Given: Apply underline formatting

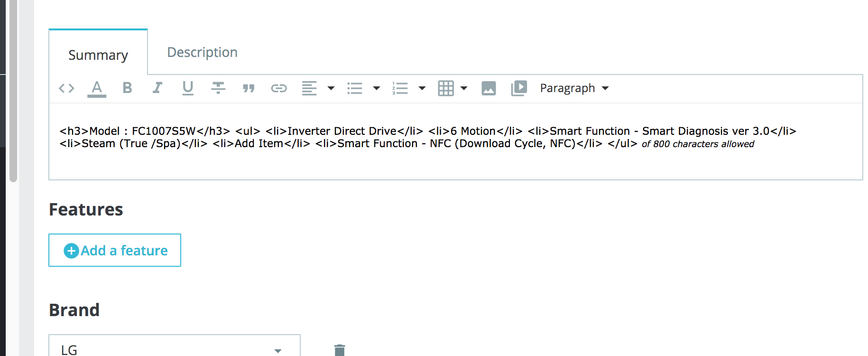Looking at the screenshot, I should coord(188,88).
